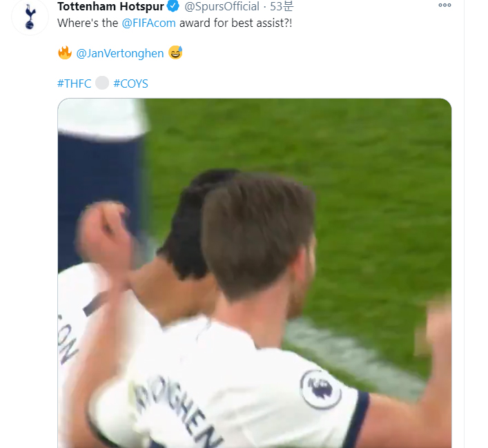Click the "award for best assist?!" text

(233, 22)
